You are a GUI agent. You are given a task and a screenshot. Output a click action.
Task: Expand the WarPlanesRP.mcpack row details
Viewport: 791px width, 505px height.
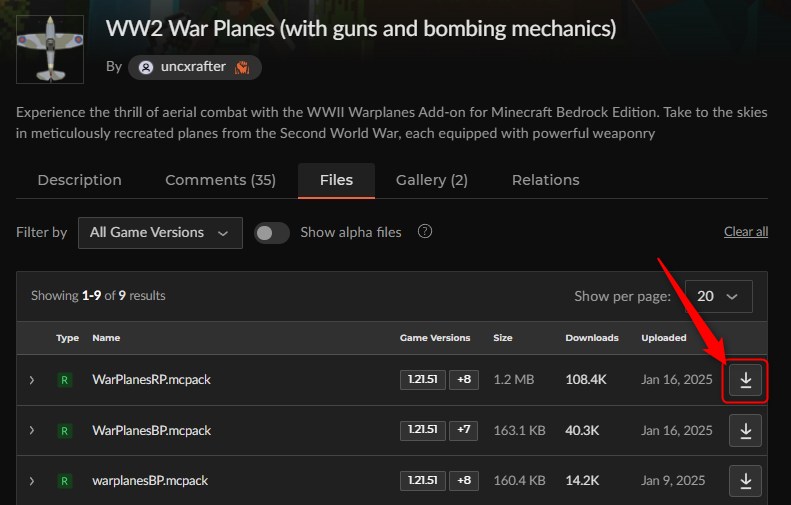32,380
